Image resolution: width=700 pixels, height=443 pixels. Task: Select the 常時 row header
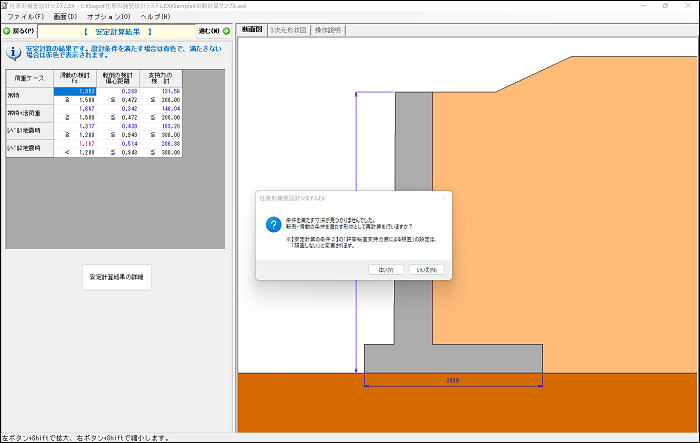tap(29, 96)
